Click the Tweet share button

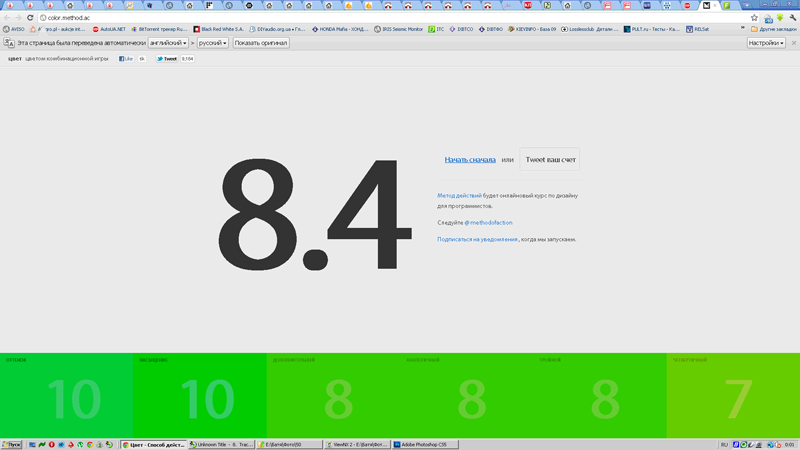click(x=166, y=59)
